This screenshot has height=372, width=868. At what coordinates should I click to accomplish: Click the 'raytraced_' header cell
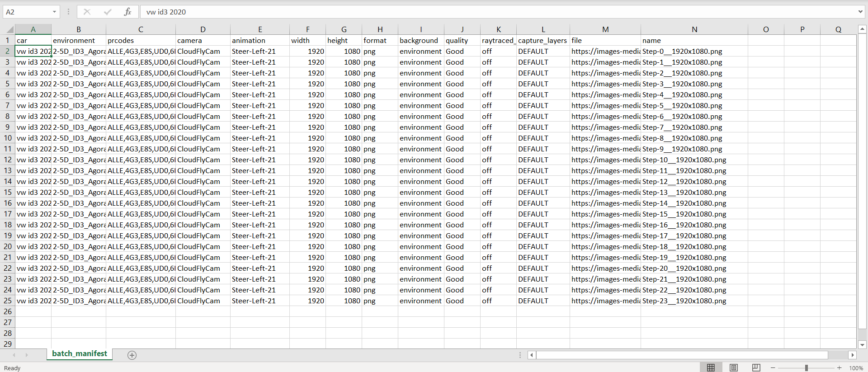pos(498,40)
